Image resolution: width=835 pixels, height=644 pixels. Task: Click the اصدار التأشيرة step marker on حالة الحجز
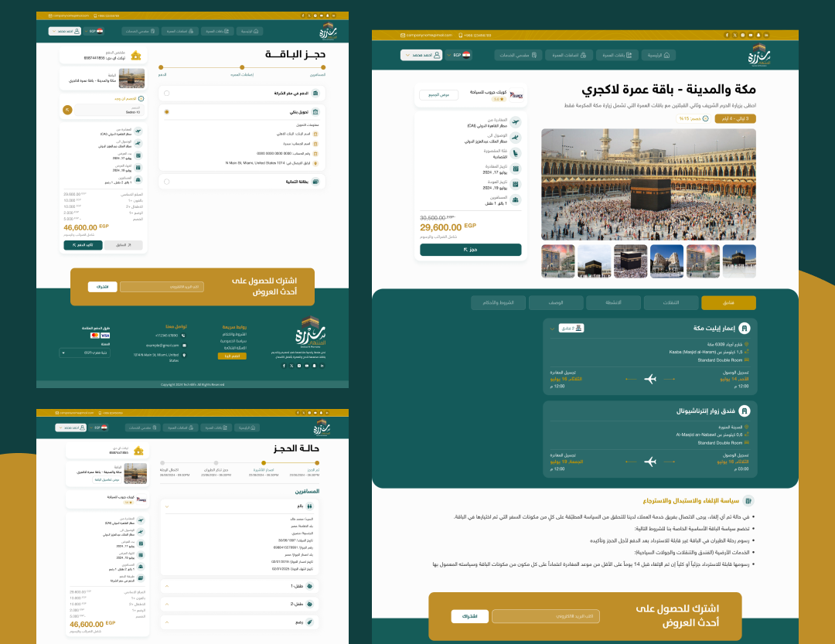264,463
